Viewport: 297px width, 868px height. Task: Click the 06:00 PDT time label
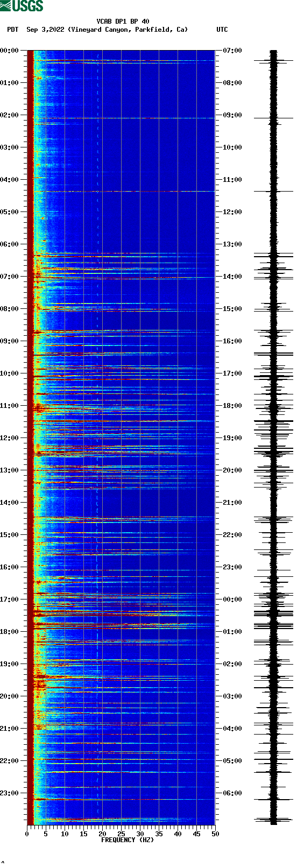pyautogui.click(x=10, y=244)
